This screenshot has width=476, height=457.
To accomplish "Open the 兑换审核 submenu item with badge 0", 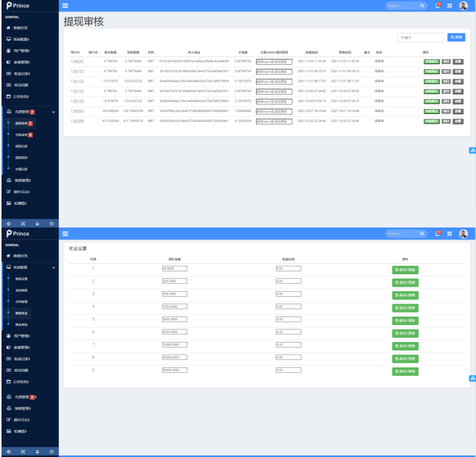I will click(x=23, y=135).
